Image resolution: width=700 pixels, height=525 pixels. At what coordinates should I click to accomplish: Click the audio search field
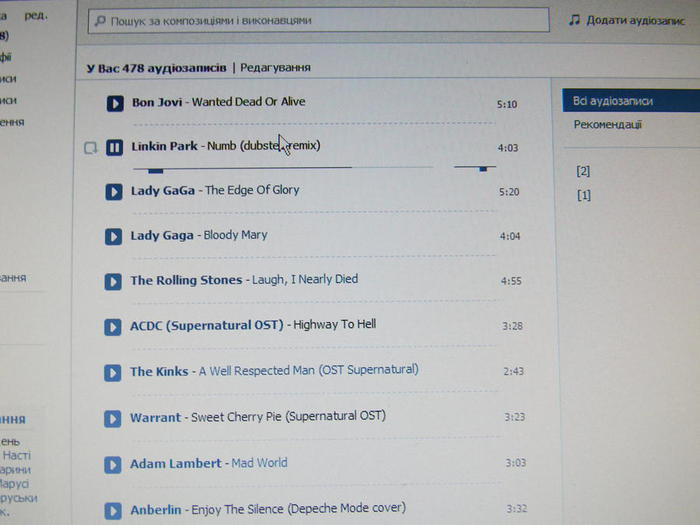(318, 21)
